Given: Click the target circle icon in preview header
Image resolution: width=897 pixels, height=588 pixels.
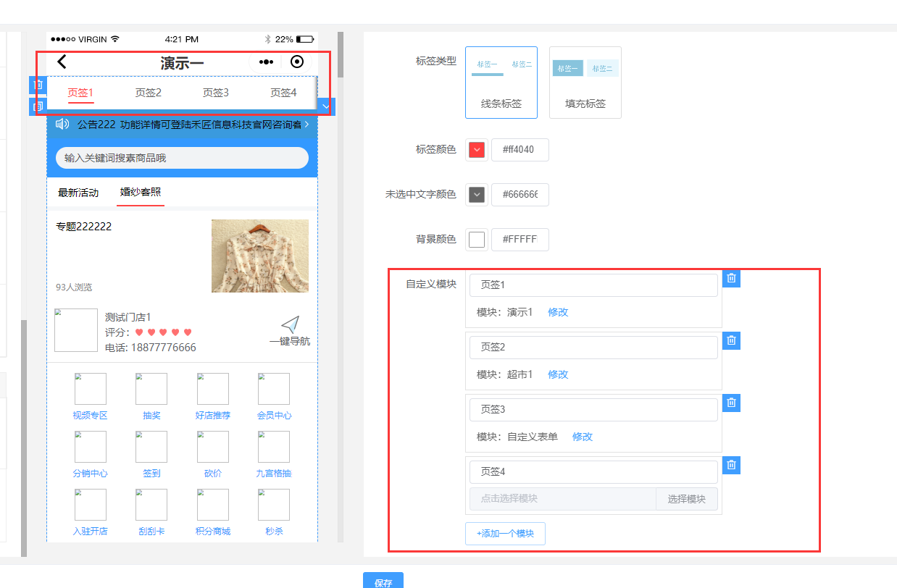Looking at the screenshot, I should (296, 62).
